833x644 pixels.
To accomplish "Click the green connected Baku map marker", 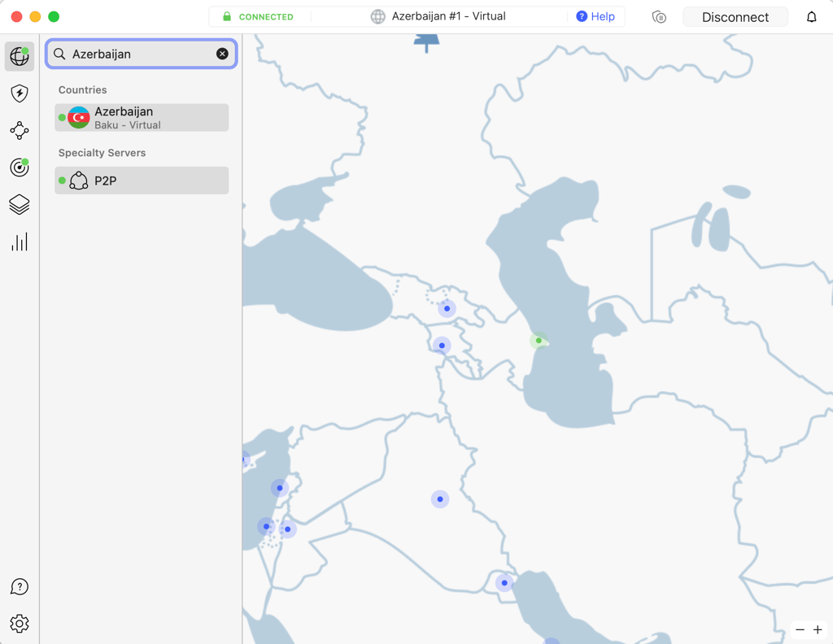I will 539,341.
